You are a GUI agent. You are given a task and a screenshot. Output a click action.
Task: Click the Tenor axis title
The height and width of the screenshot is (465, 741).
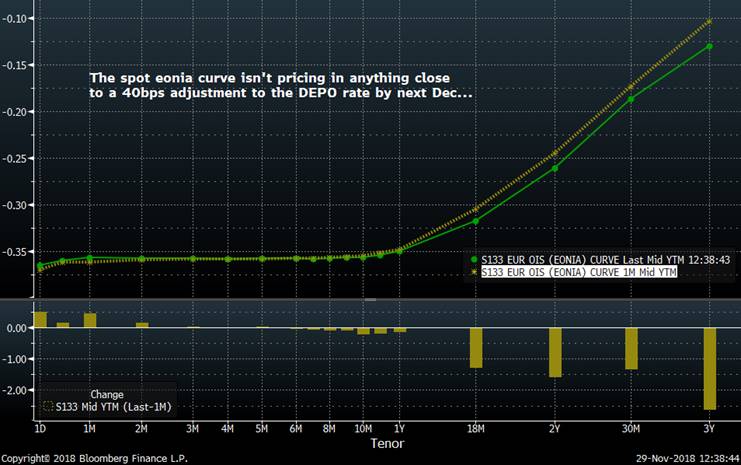[x=387, y=443]
